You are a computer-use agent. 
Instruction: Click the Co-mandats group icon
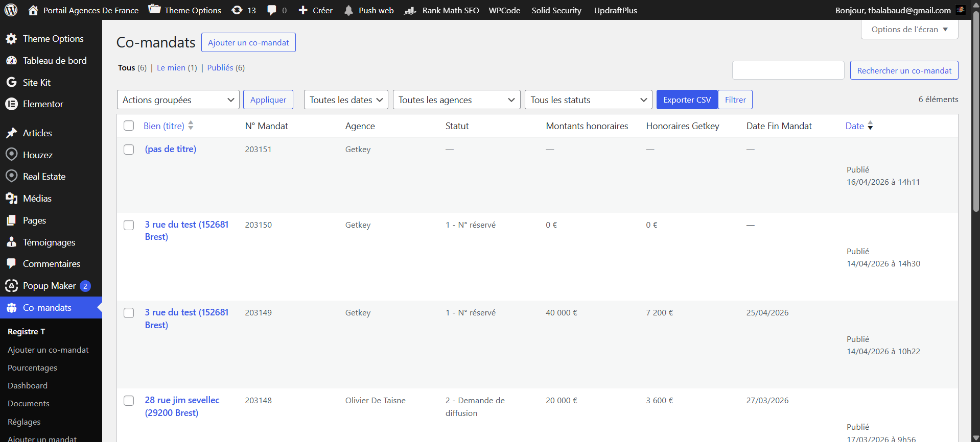coord(11,308)
